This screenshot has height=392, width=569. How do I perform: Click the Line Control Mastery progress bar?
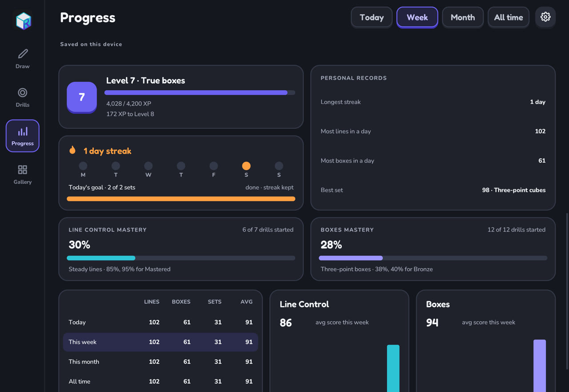tap(181, 258)
